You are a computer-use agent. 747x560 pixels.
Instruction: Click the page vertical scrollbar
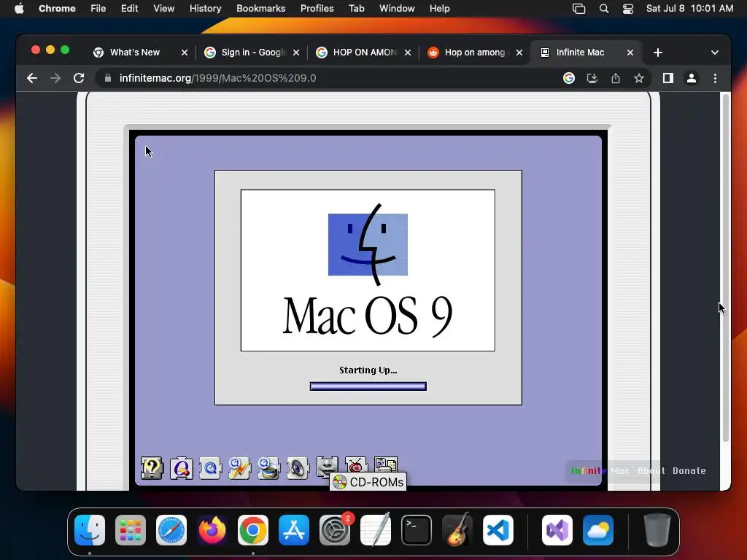[x=726, y=268]
